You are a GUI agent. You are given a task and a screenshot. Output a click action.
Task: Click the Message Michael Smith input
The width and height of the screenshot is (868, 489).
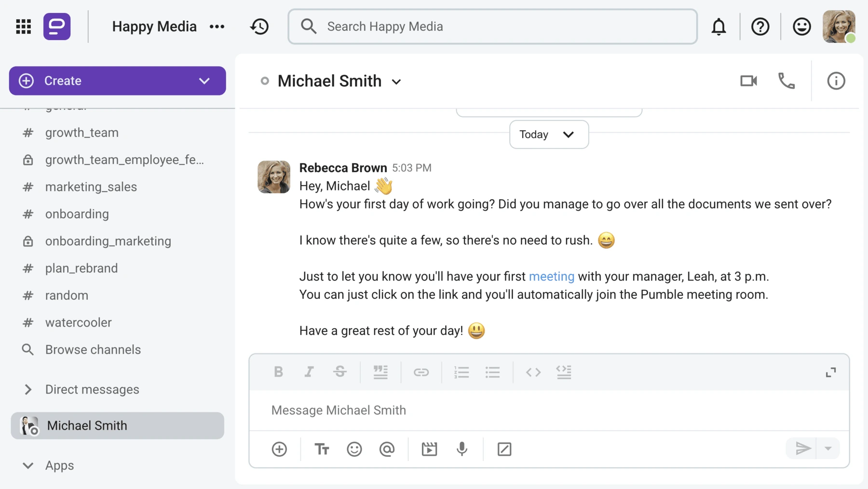(x=549, y=410)
